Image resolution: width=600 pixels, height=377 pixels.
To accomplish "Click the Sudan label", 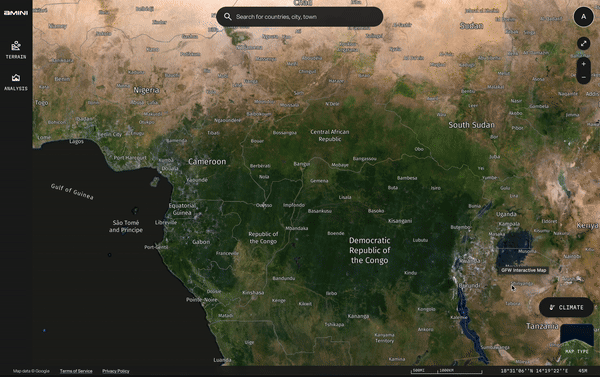I will (471, 26).
